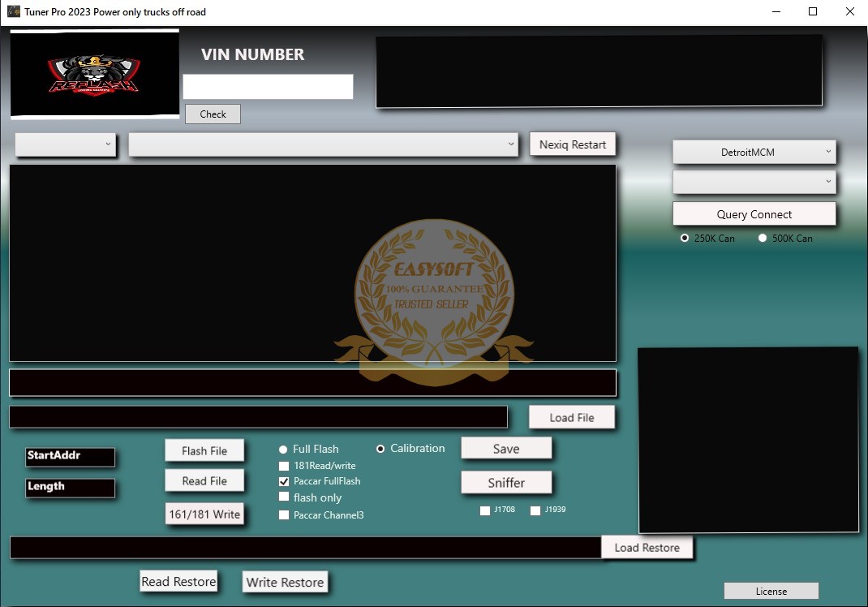Expand the wide empty dropdown beside Nexiq Restart

(324, 144)
